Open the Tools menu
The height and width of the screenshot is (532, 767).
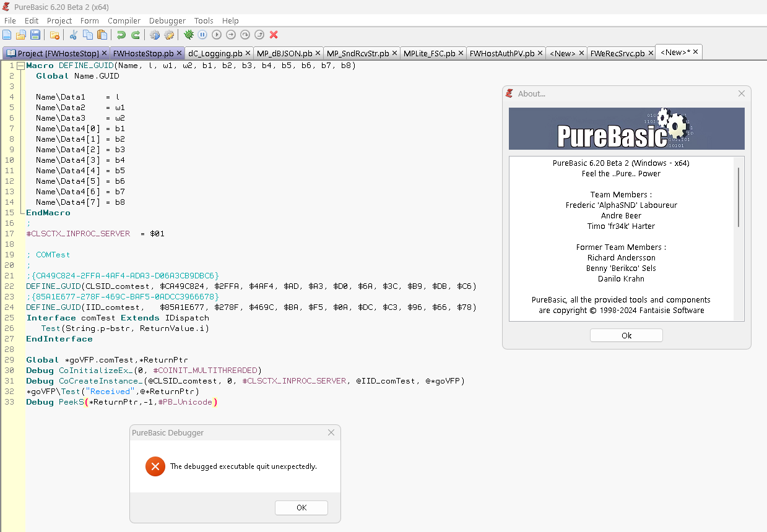click(204, 20)
